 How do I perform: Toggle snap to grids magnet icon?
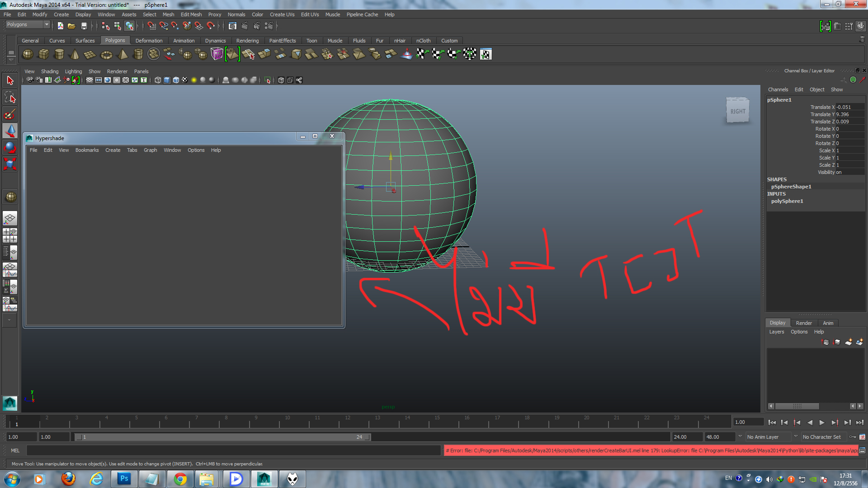[x=151, y=26]
